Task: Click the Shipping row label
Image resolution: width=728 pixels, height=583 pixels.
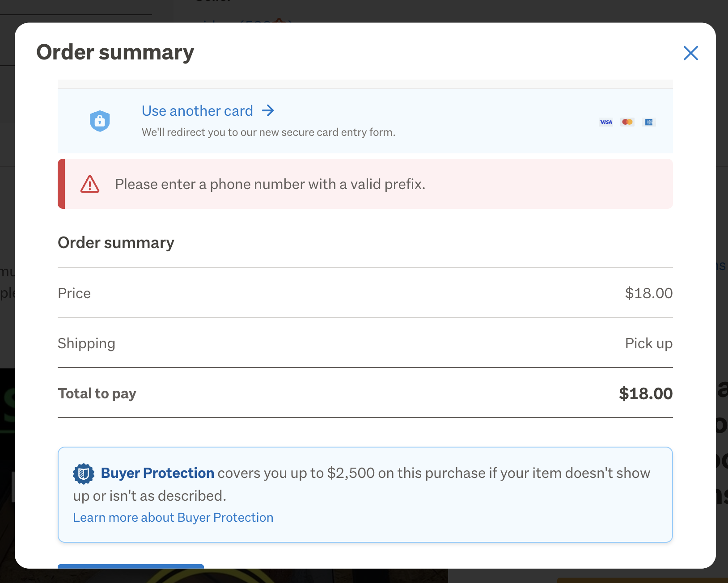Action: pyautogui.click(x=87, y=343)
